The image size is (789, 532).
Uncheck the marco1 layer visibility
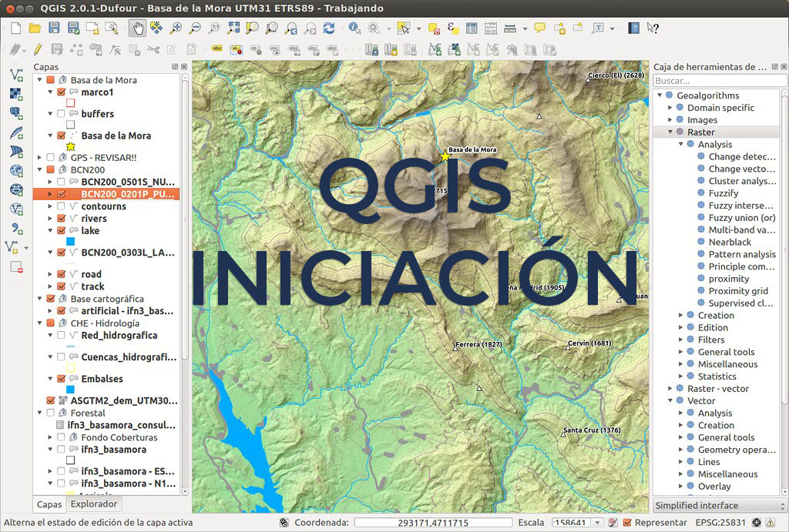tap(62, 92)
